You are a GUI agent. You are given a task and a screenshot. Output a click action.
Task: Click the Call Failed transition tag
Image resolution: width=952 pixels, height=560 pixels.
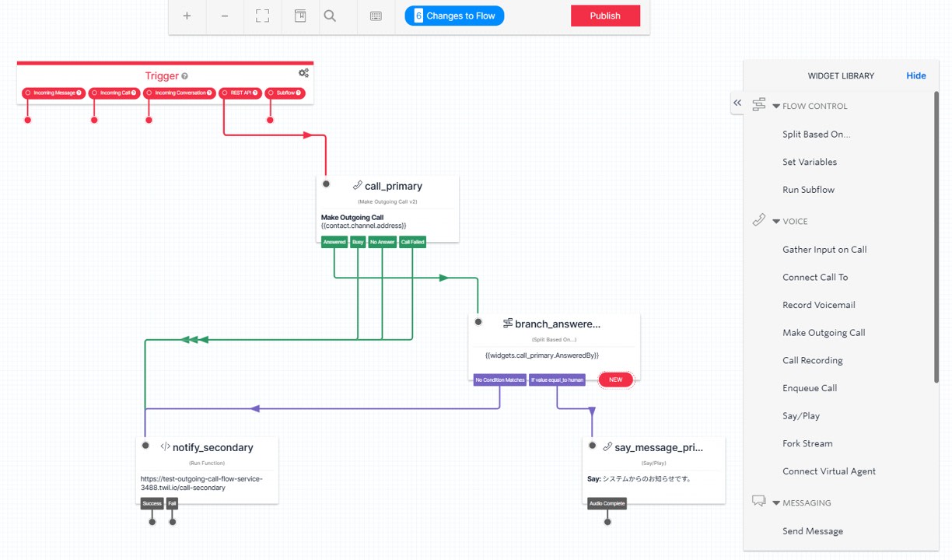pyautogui.click(x=412, y=242)
